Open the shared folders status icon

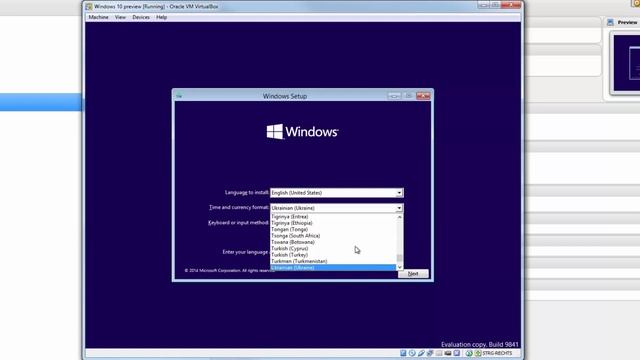pyautogui.click(x=439, y=353)
